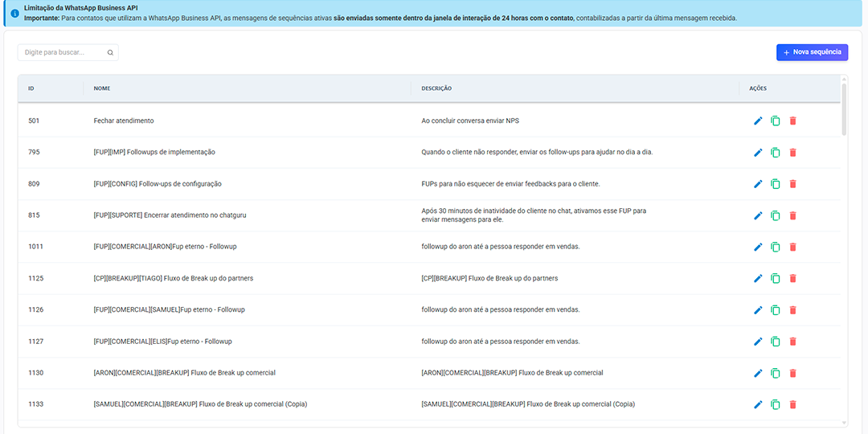Delete sequence 1127 ELIS Fup eterno
Viewport: 868px width, 434px height.
pyautogui.click(x=792, y=342)
